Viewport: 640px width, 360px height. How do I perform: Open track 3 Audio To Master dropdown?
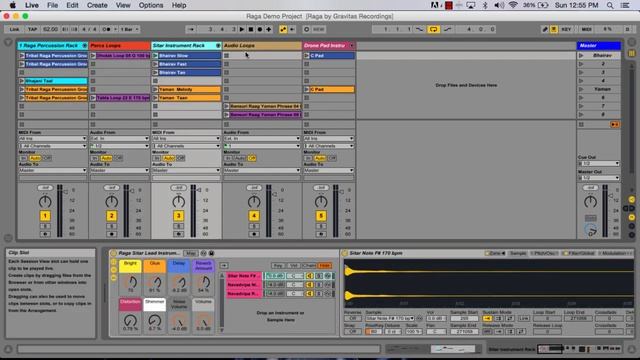(x=186, y=170)
